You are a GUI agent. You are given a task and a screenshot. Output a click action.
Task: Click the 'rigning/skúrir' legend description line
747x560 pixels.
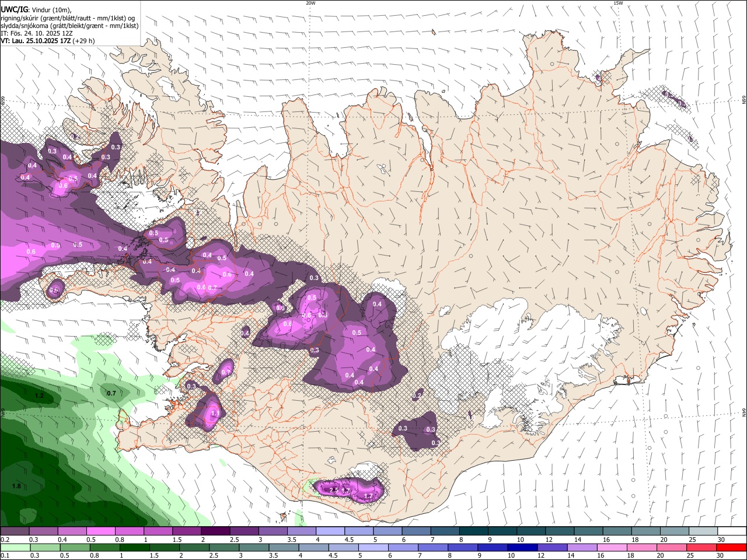(x=68, y=18)
